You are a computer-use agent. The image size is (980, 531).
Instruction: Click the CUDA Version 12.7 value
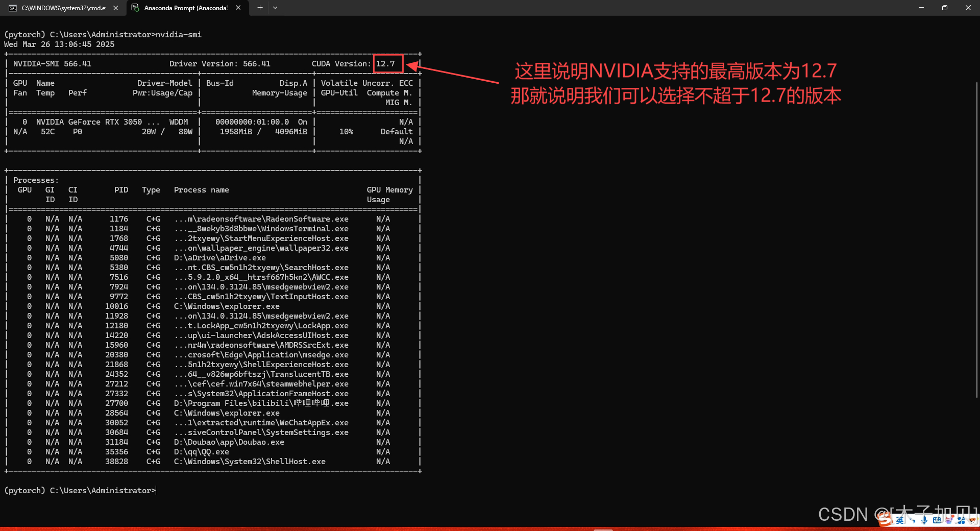pos(385,64)
